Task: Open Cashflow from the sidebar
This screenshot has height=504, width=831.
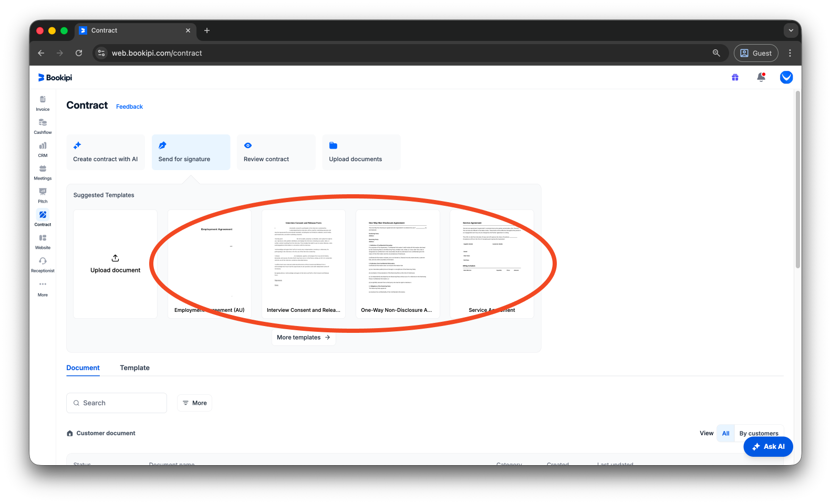Action: pyautogui.click(x=43, y=127)
